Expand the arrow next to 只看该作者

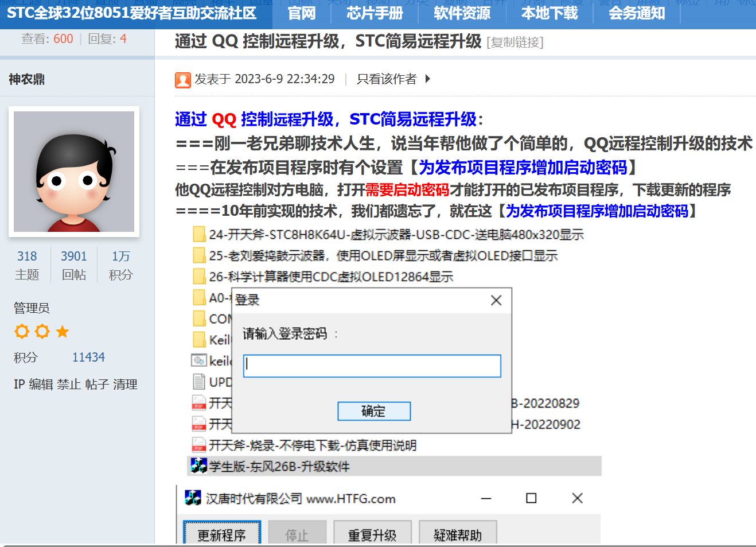tap(428, 79)
